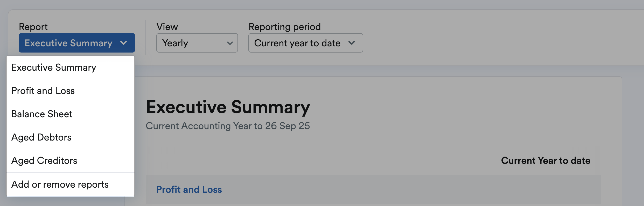Click the View field label
The height and width of the screenshot is (206, 644).
coord(167,26)
